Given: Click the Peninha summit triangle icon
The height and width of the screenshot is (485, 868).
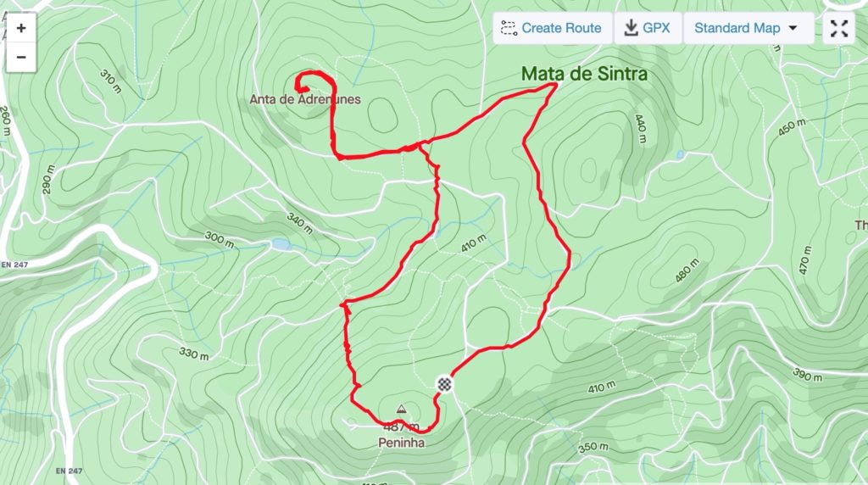Looking at the screenshot, I should tap(401, 410).
